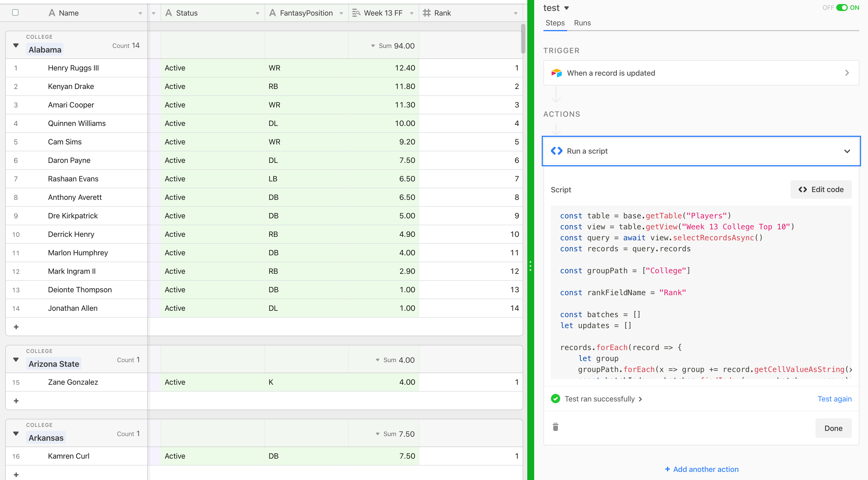This screenshot has width=868, height=480.
Task: Click the Name field text-type icon
Action: coord(52,13)
